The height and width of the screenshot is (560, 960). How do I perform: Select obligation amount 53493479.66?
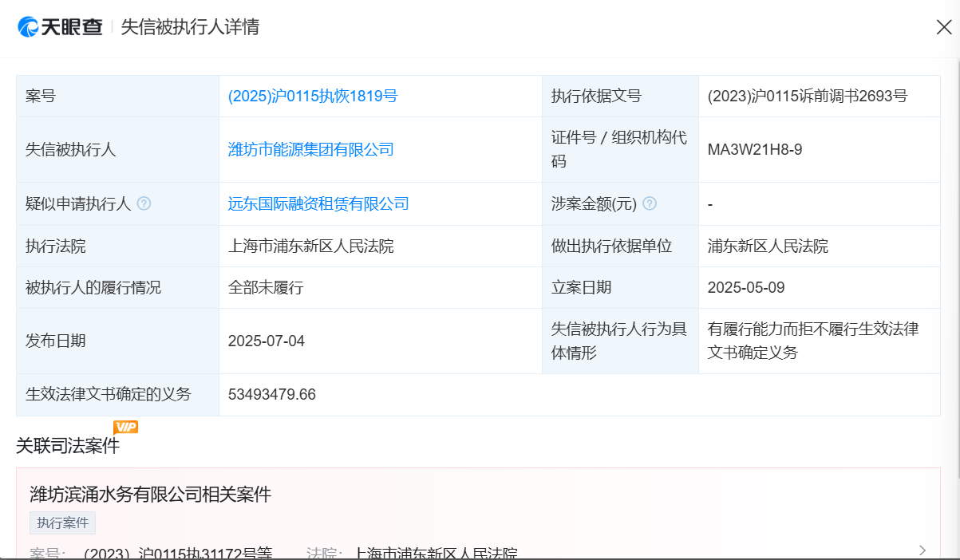(272, 395)
